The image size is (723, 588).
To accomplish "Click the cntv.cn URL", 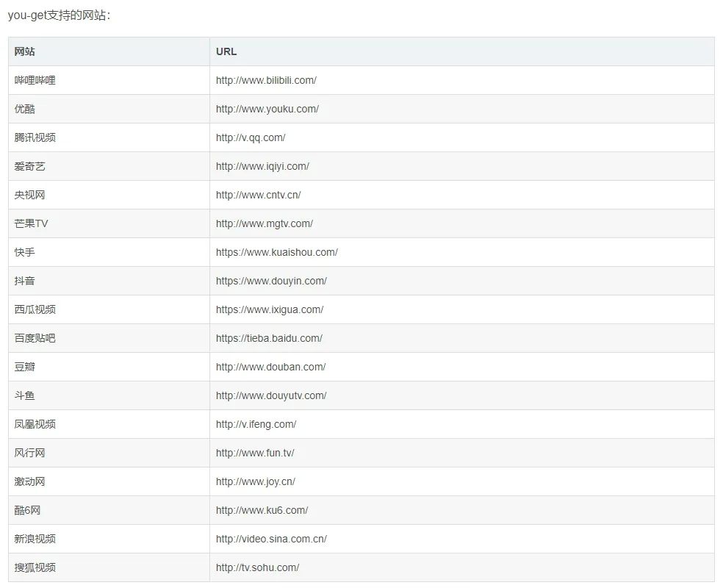I will click(x=258, y=195).
